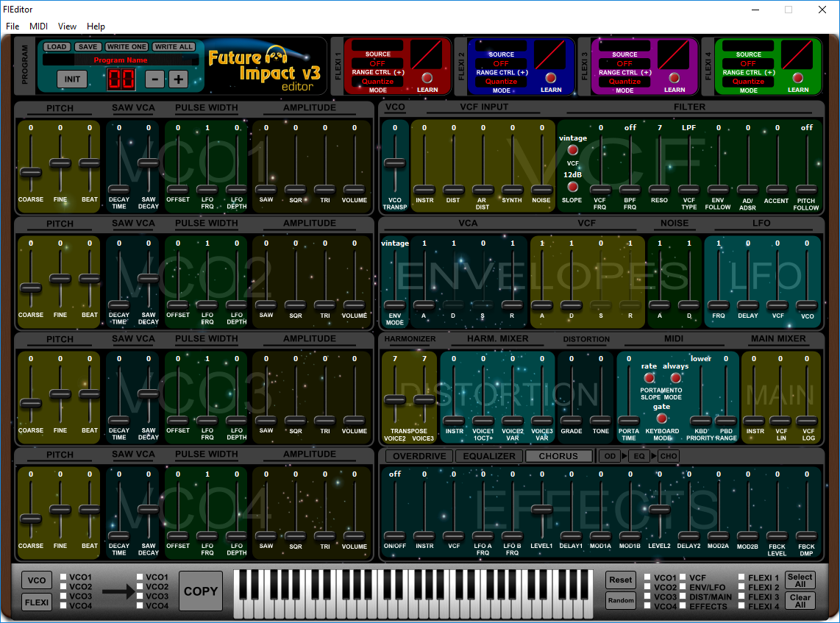
Task: Click the FLEXI 2 range curve display
Action: tap(549, 54)
